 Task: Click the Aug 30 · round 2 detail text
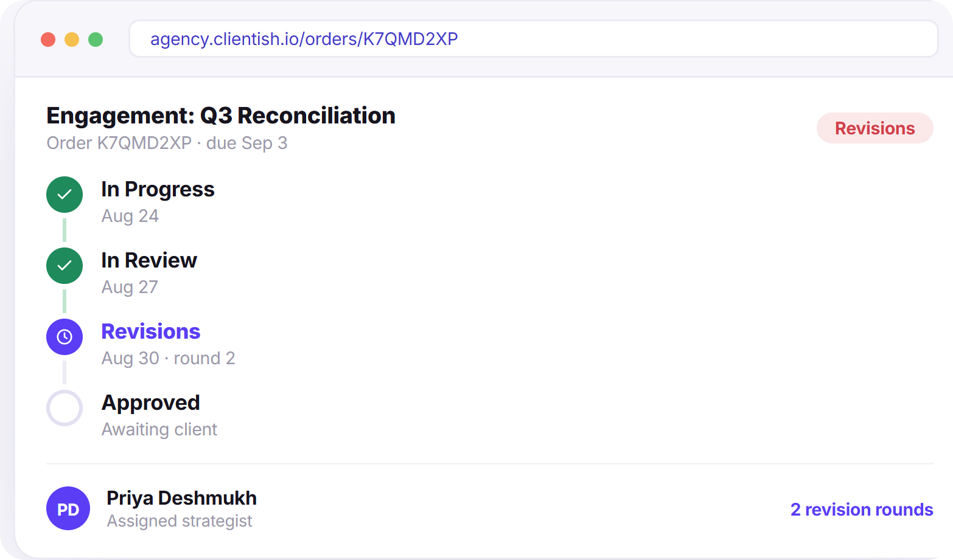168,358
